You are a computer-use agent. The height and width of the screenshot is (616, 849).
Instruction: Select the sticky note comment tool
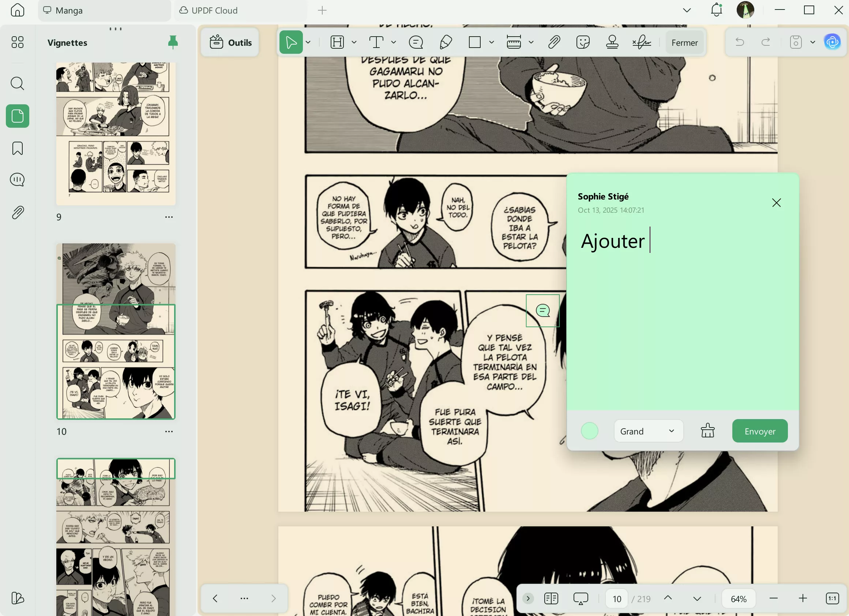tap(416, 42)
